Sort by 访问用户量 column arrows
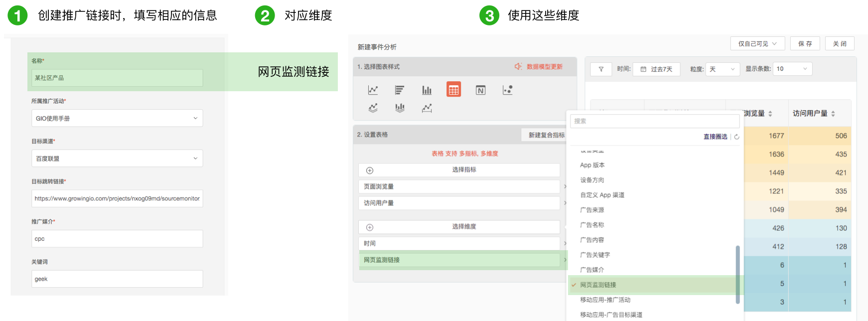This screenshot has width=868, height=321. (833, 114)
